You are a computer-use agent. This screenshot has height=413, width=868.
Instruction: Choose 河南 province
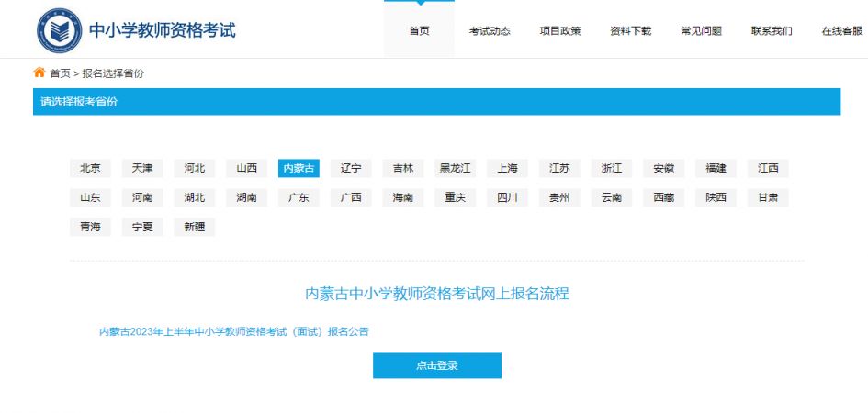point(142,197)
